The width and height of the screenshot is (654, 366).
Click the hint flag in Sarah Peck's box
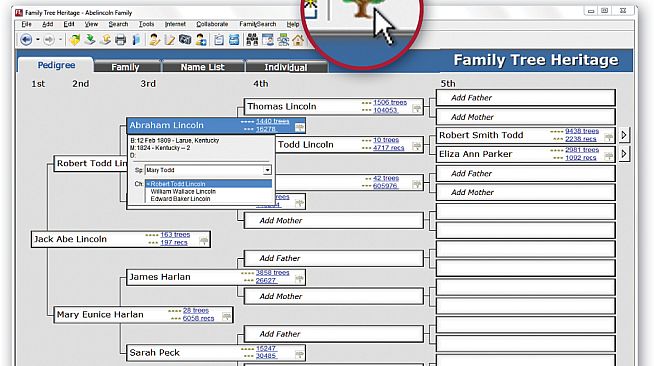coord(299,355)
